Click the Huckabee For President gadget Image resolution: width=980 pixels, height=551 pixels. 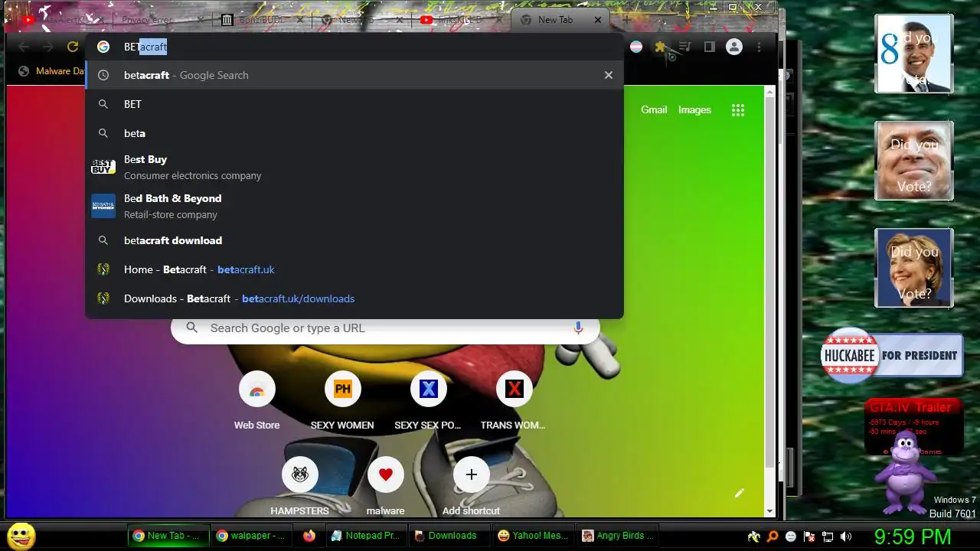click(892, 355)
